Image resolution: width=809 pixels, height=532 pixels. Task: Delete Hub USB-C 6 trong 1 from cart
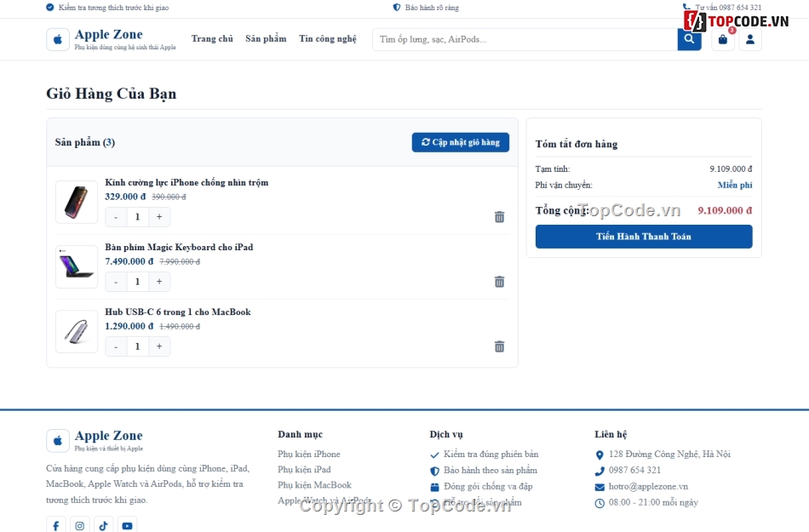499,346
